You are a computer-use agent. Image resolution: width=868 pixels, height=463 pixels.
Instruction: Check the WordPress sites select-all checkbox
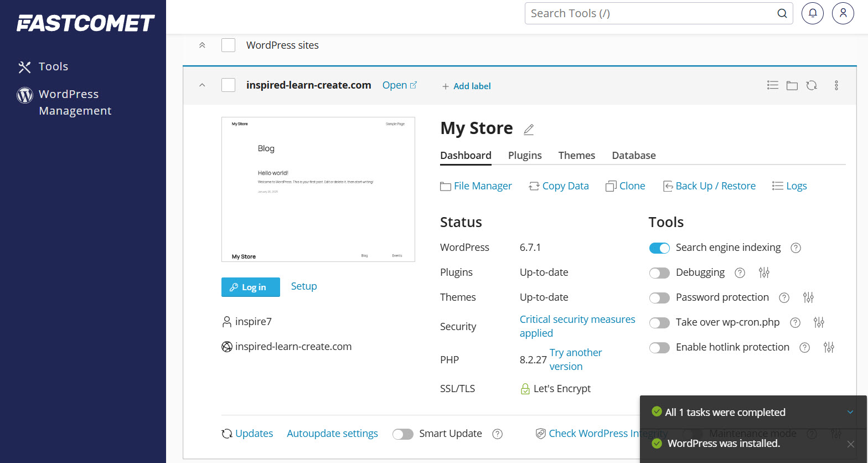tap(228, 45)
